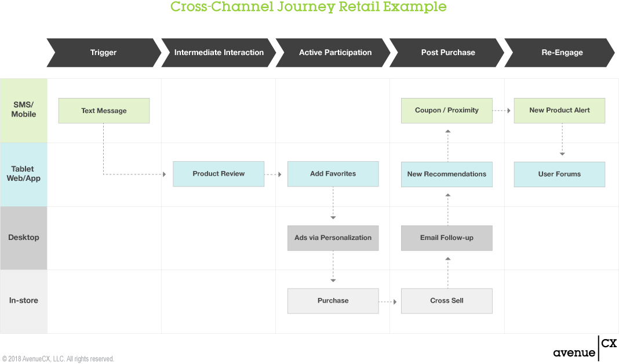Select the Intermediate Interaction stage header

(x=219, y=53)
